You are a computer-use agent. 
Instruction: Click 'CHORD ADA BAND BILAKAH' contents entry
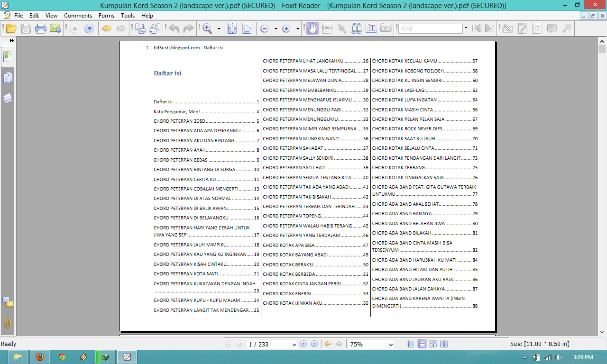pyautogui.click(x=425, y=233)
